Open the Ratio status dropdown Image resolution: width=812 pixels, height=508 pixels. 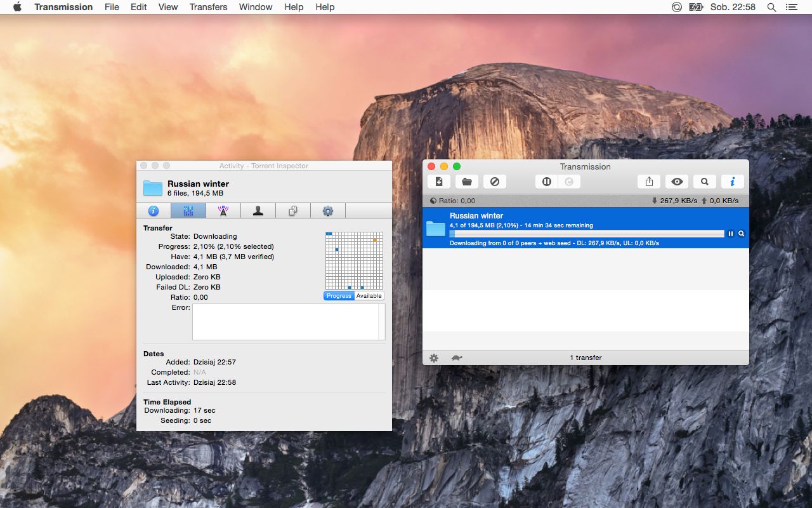[x=452, y=201]
